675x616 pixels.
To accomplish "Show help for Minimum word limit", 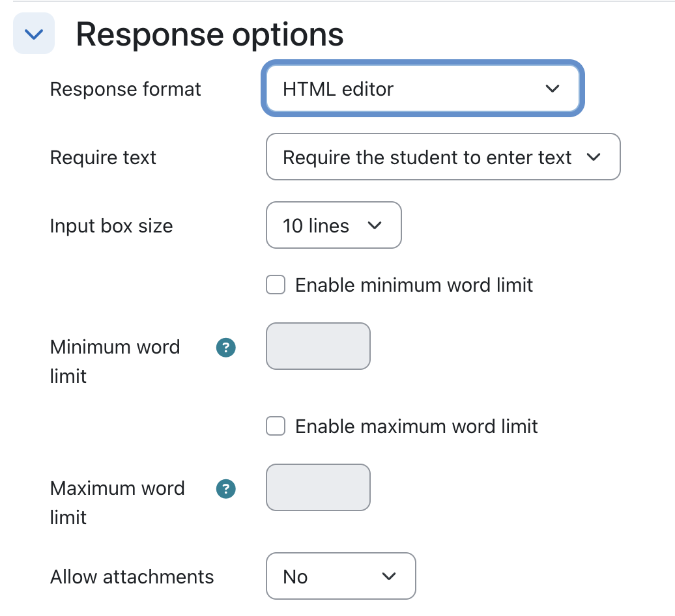I will 225,348.
